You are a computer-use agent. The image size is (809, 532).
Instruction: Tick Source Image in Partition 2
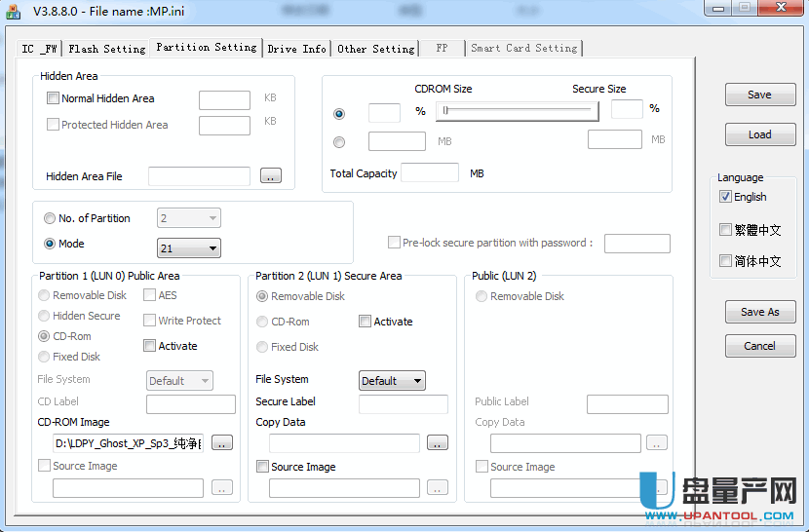[262, 467]
